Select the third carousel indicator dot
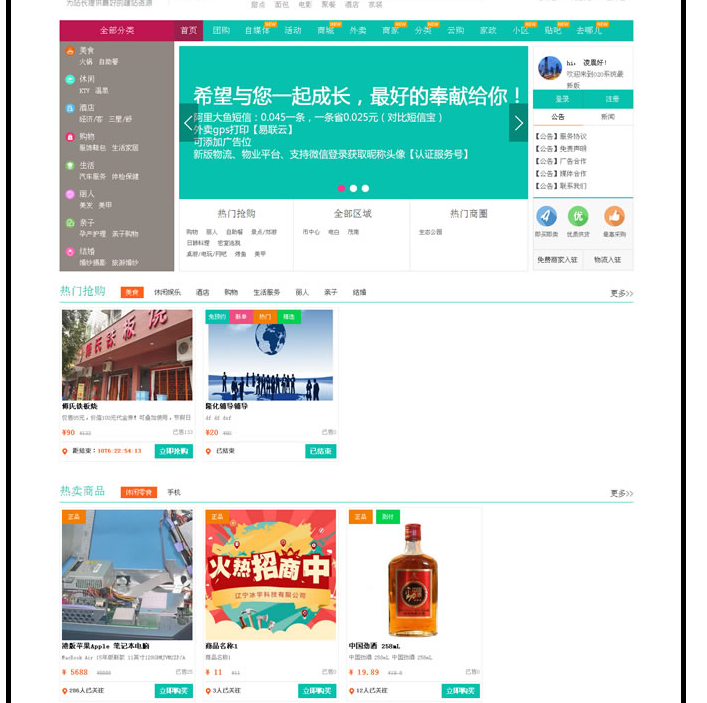 click(366, 188)
